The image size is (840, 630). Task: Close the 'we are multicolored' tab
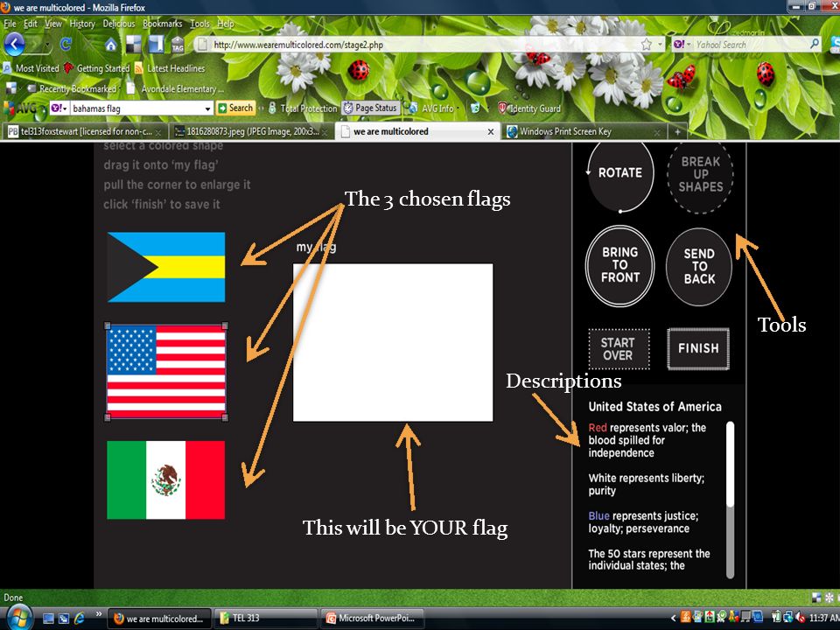coord(490,132)
